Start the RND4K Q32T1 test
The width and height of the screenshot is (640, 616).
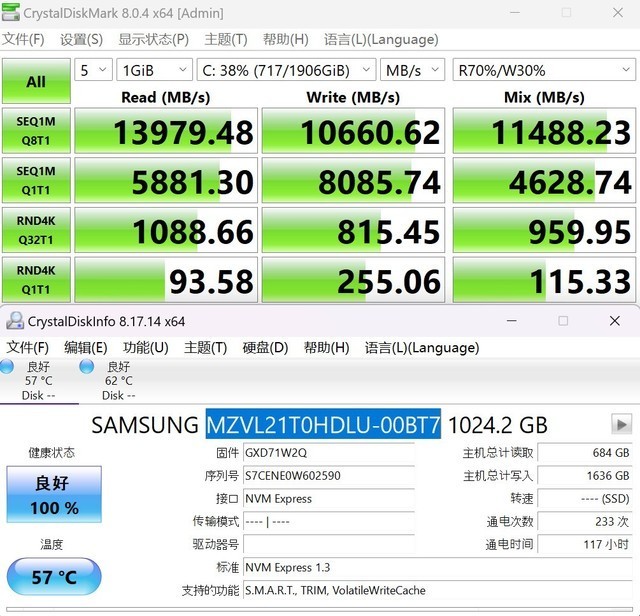pos(36,230)
